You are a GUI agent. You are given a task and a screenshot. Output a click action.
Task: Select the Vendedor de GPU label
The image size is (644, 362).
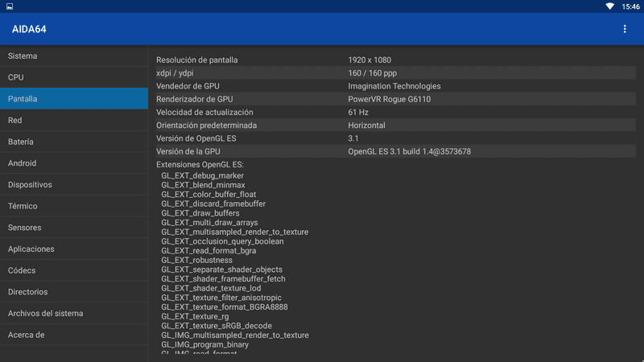[188, 86]
